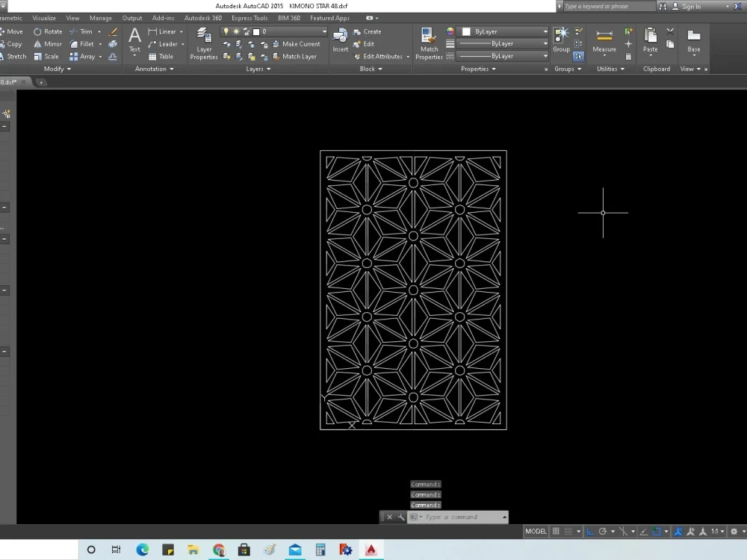Expand the Block panel

[x=371, y=69]
